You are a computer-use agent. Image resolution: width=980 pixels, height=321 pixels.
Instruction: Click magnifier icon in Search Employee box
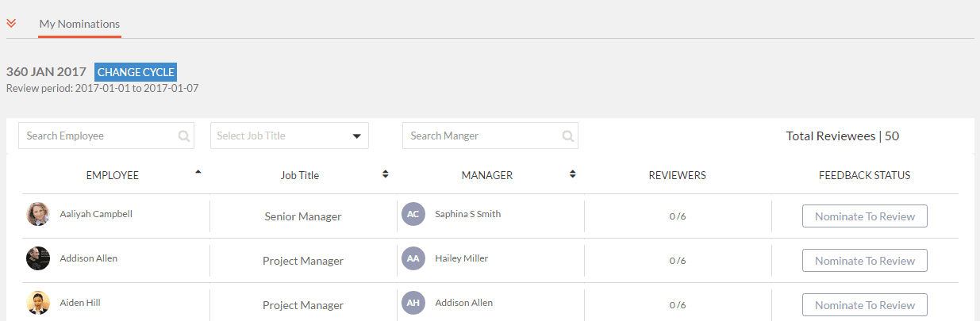point(184,136)
